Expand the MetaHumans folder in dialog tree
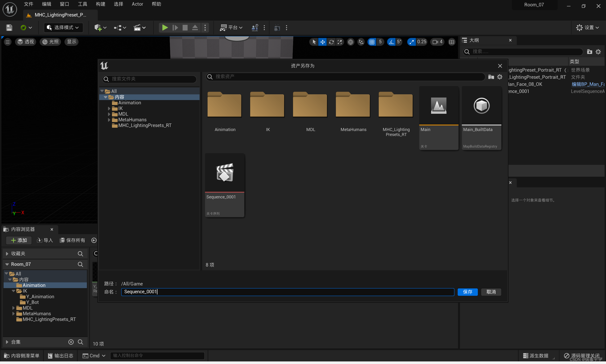The image size is (606, 364). 109,120
